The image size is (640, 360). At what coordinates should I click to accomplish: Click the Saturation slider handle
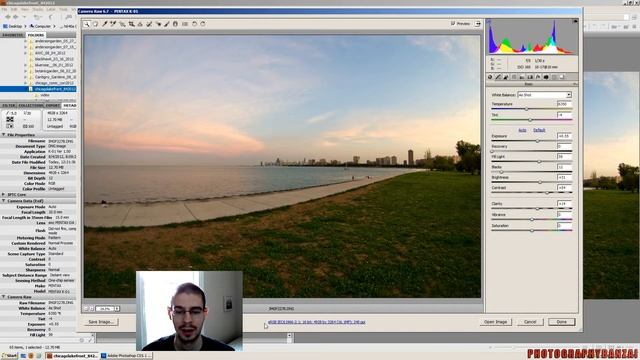pos(532,231)
